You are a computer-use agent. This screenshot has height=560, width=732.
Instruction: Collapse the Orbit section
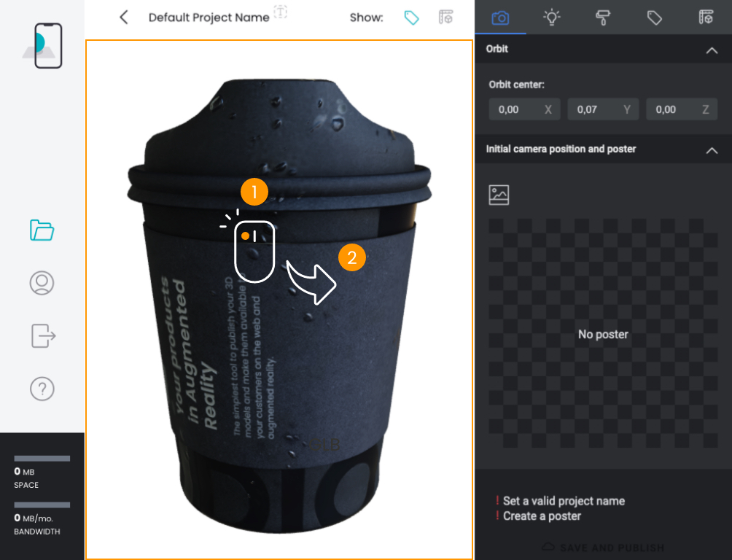(x=712, y=49)
